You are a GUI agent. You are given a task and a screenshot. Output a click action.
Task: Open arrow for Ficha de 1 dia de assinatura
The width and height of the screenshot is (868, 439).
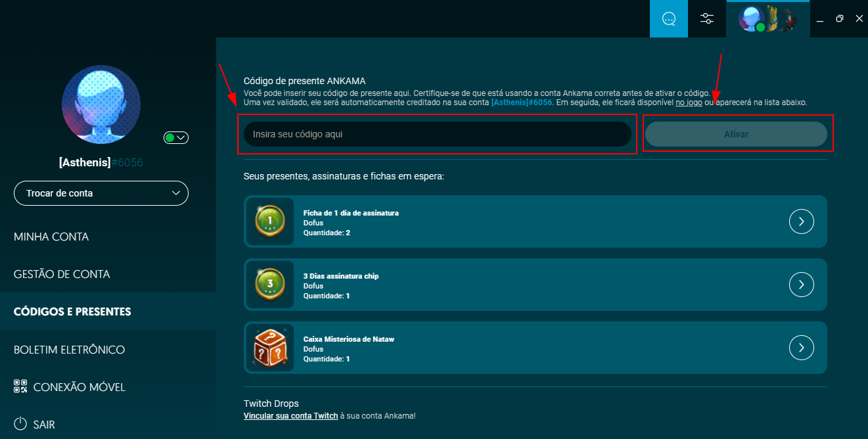click(x=802, y=221)
